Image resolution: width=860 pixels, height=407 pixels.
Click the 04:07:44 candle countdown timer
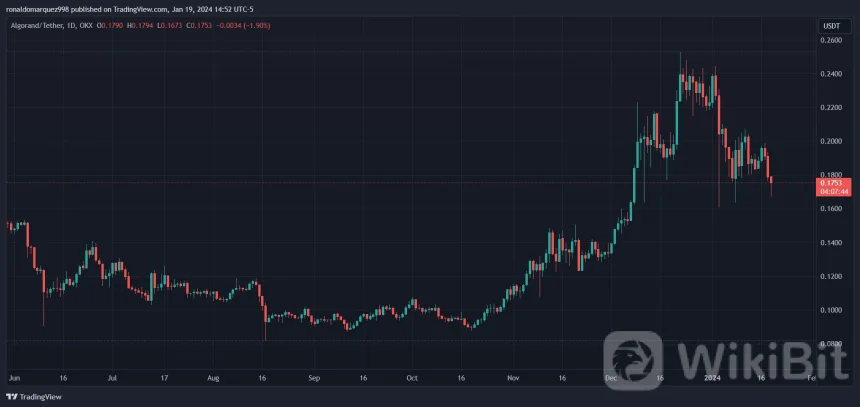[831, 191]
